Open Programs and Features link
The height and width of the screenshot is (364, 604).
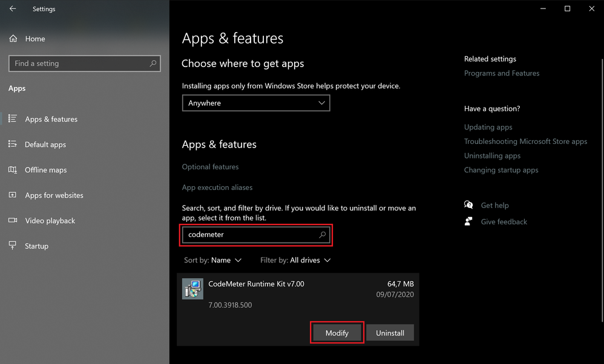pyautogui.click(x=502, y=74)
